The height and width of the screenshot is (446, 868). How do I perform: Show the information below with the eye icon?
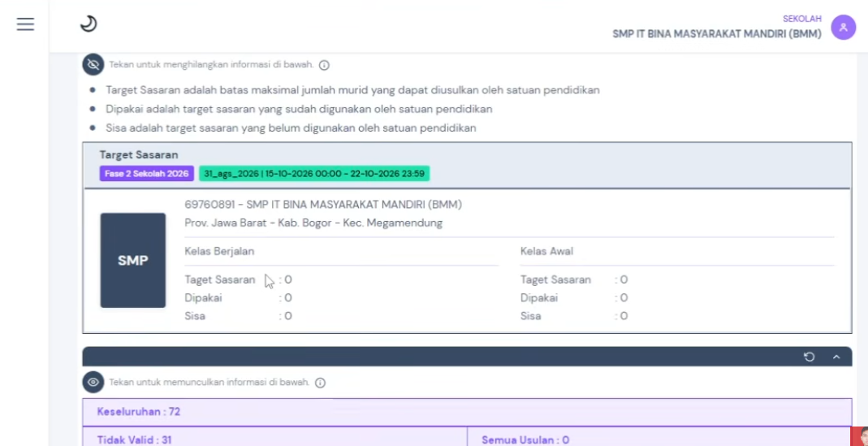click(x=93, y=383)
